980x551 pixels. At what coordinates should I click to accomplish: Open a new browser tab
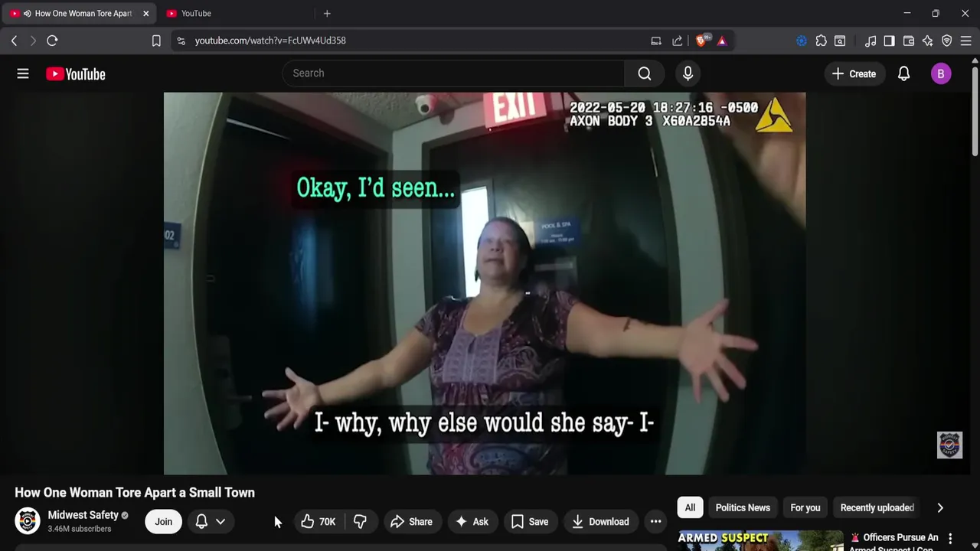327,13
